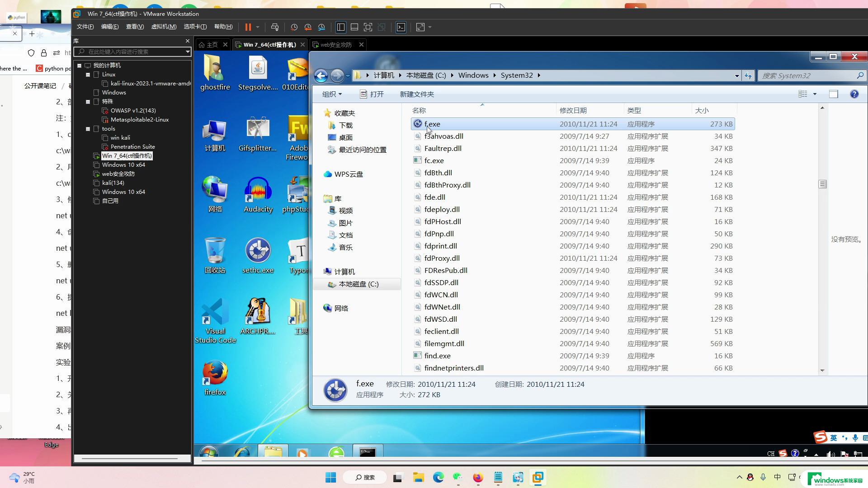This screenshot has height=488, width=868.
Task: Click 新建文件夹 button in toolbar
Action: point(417,94)
